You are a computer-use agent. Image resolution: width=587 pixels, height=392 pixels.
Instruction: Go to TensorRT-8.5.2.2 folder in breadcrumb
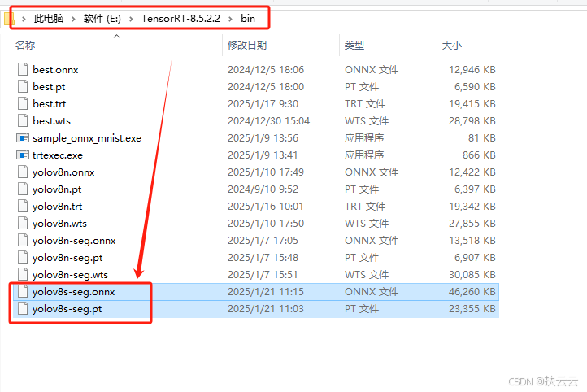(x=180, y=19)
